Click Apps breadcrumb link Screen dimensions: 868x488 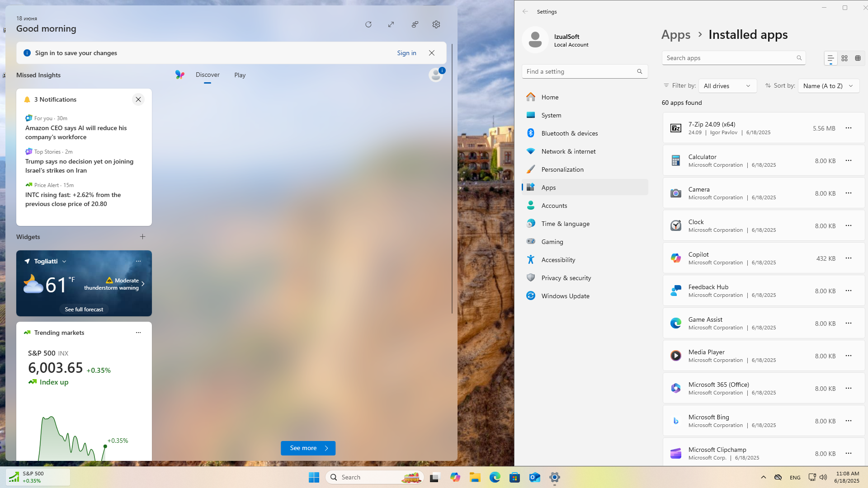pyautogui.click(x=676, y=35)
